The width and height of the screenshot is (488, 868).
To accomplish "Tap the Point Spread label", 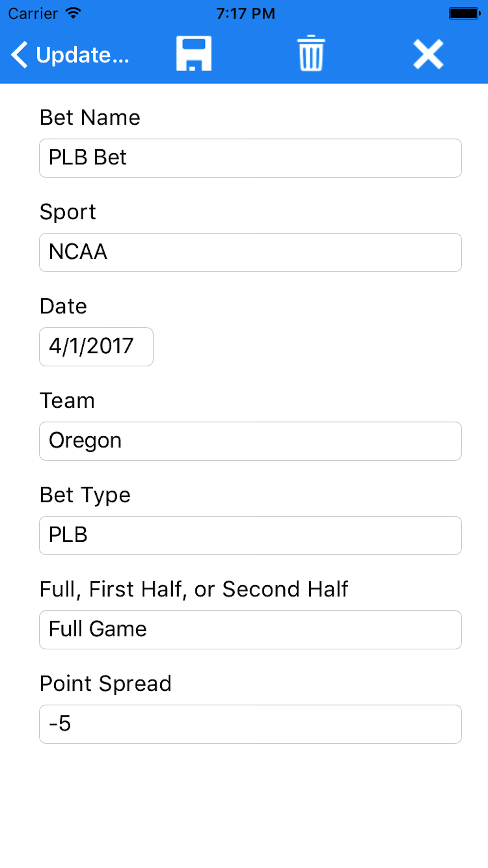I will [x=106, y=684].
